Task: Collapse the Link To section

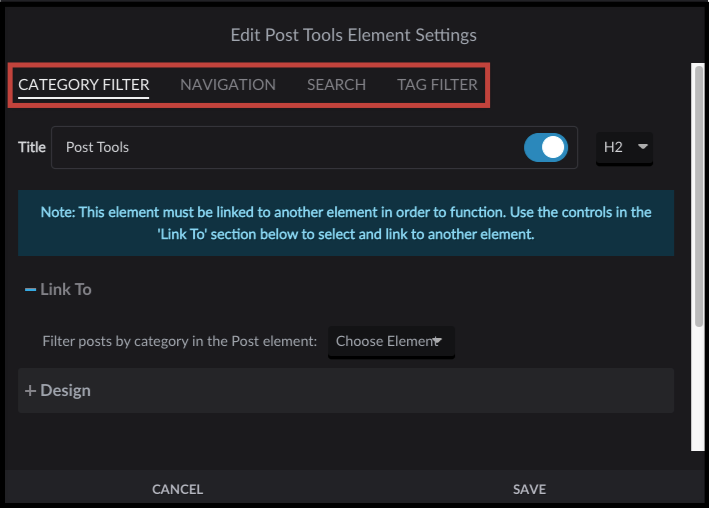Action: point(58,290)
